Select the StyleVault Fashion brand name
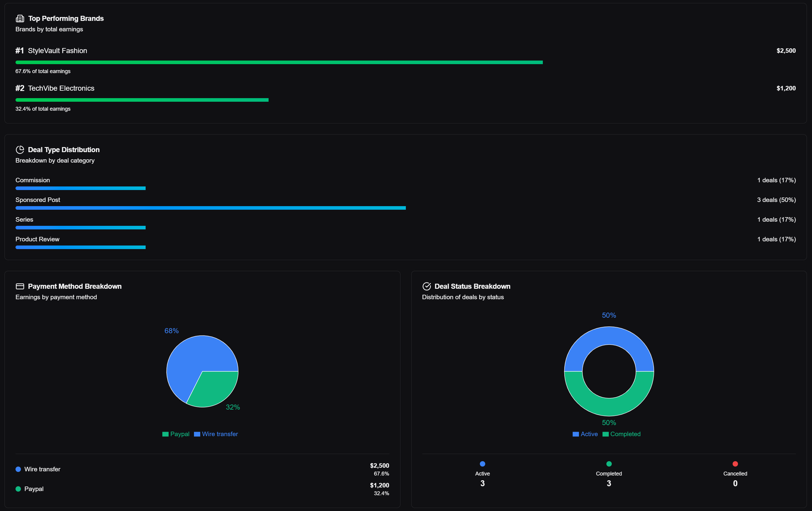This screenshot has height=511, width=812. [57, 50]
